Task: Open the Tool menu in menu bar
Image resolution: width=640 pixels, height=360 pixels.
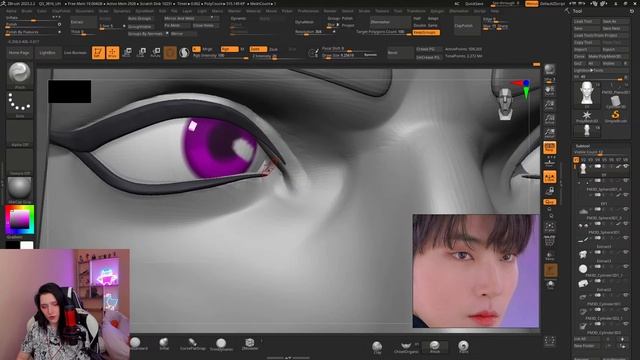Action: (398, 11)
